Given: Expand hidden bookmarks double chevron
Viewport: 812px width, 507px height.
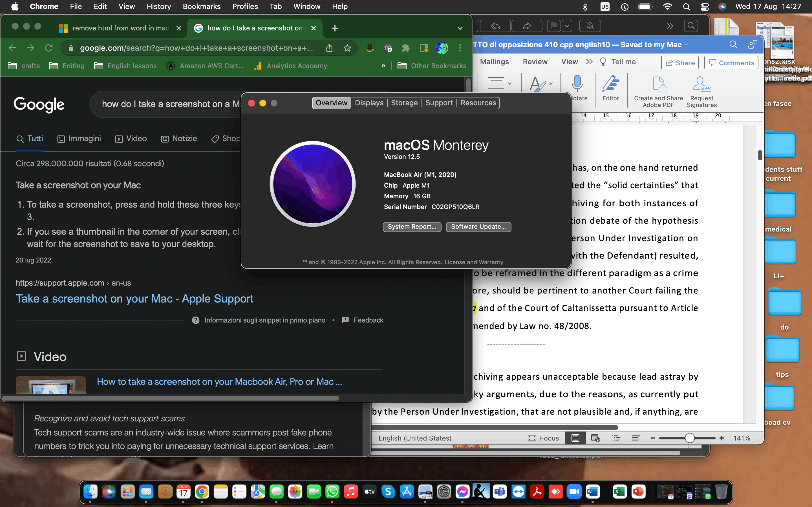Looking at the screenshot, I should 383,66.
